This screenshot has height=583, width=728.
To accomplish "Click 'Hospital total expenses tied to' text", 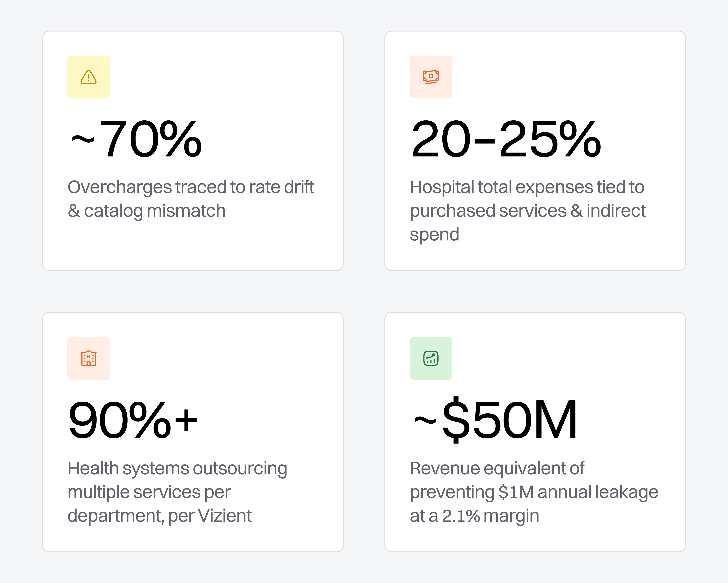I will click(x=527, y=187).
